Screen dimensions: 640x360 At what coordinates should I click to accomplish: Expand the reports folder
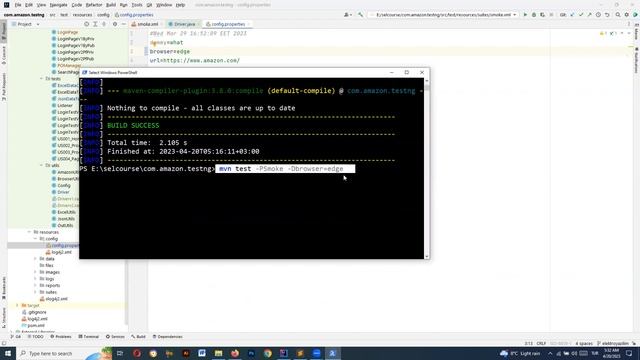[x=36, y=285]
